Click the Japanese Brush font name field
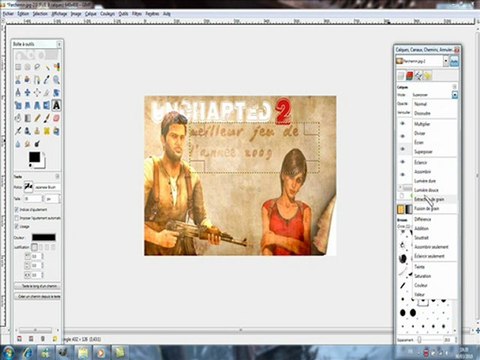The width and height of the screenshot is (480, 360). click(47, 187)
